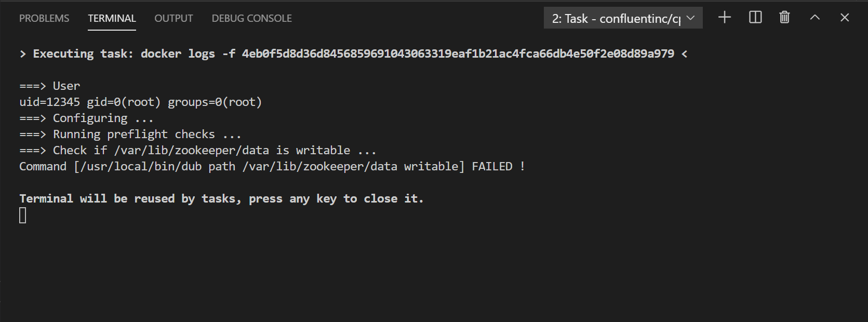Open the terminal session dropdown

tap(691, 17)
